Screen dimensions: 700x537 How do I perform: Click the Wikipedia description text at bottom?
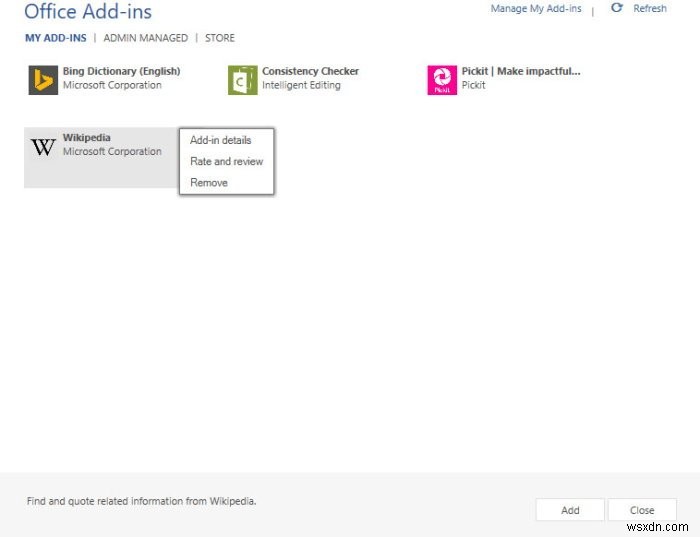click(142, 501)
